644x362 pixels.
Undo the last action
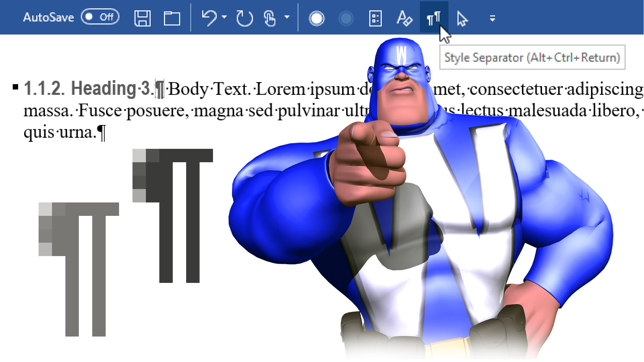pos(209,17)
